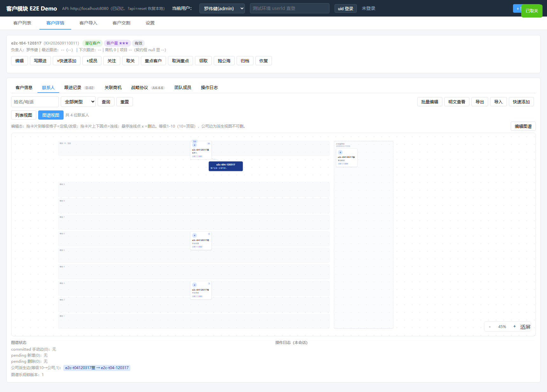The height and width of the screenshot is (392, 547).
Task: Click the 适屏 fit-to-screen button
Action: pos(525,327)
